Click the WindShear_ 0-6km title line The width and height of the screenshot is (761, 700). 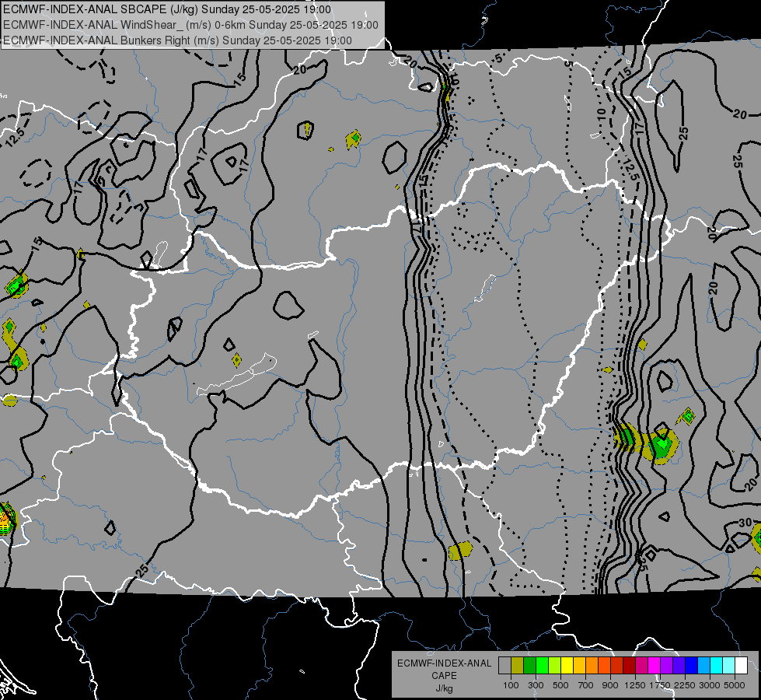pyautogui.click(x=190, y=25)
